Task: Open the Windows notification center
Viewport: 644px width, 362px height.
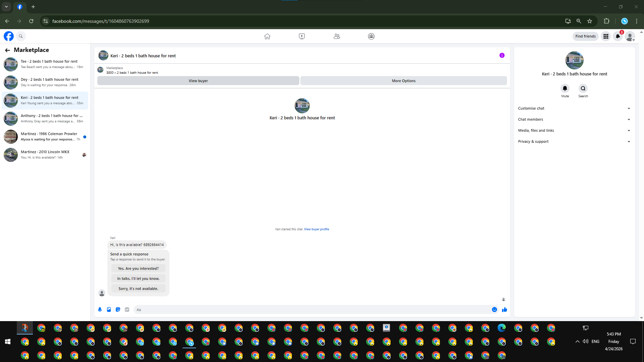Action: click(x=633, y=342)
